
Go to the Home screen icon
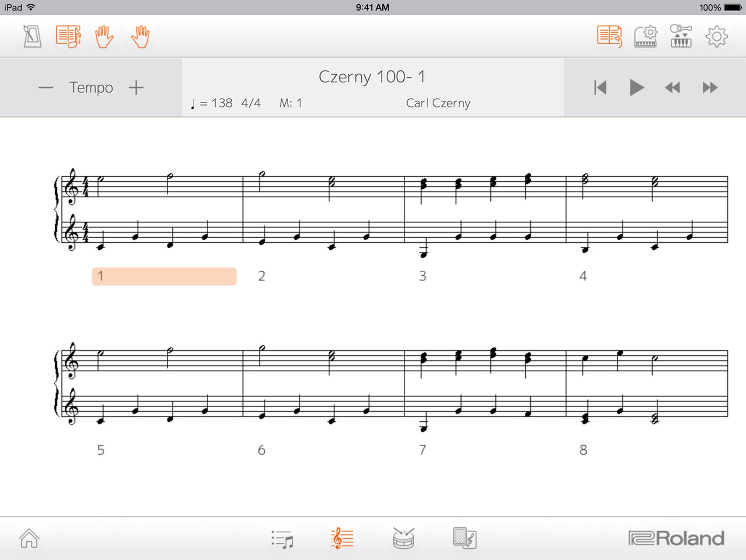[x=29, y=538]
